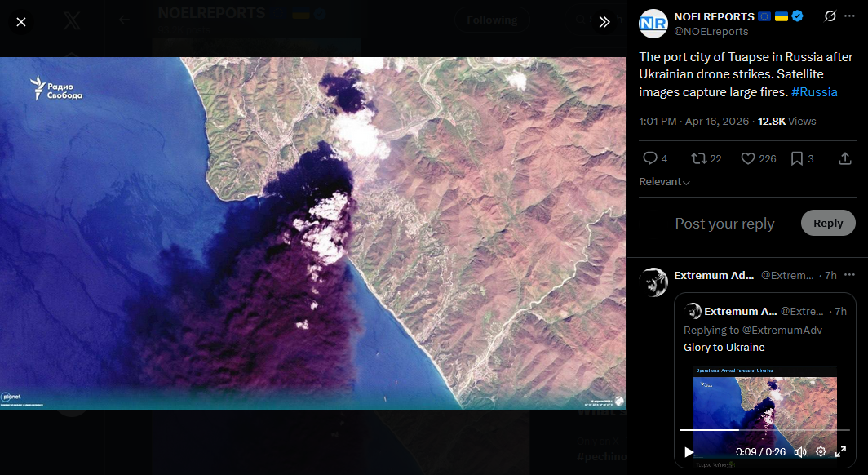Screen dimensions: 868x475
Task: Open the 1:01 PM · Apr 16, 2026 timestamp
Action: [693, 122]
